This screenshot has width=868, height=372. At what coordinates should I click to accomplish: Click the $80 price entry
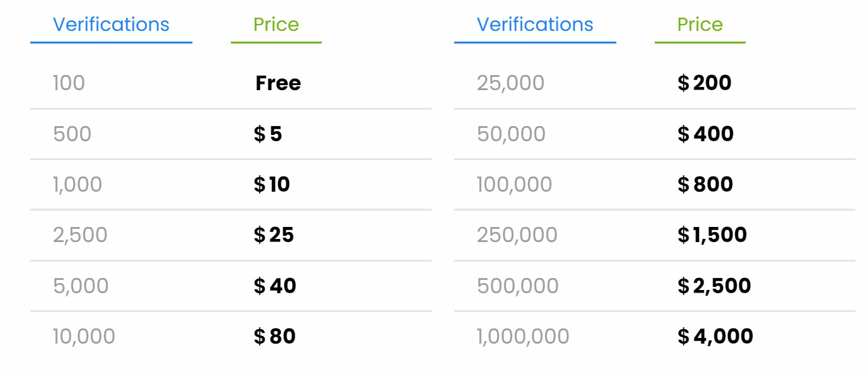coord(274,336)
